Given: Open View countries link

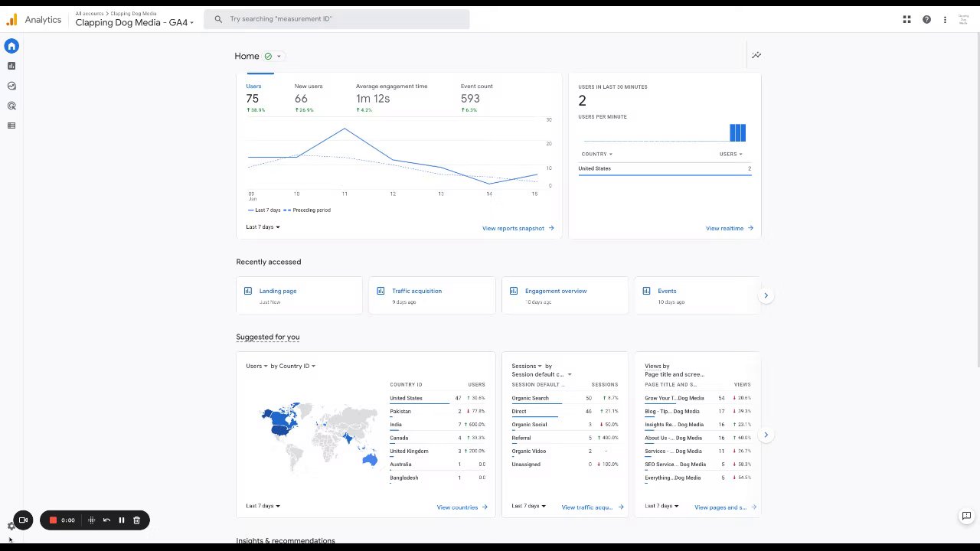Looking at the screenshot, I should 462,507.
